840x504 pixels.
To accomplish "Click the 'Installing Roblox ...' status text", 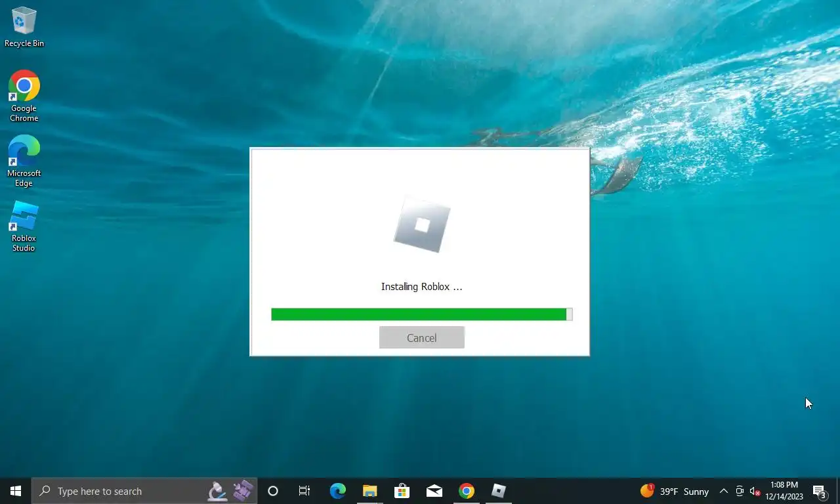I will click(x=421, y=287).
